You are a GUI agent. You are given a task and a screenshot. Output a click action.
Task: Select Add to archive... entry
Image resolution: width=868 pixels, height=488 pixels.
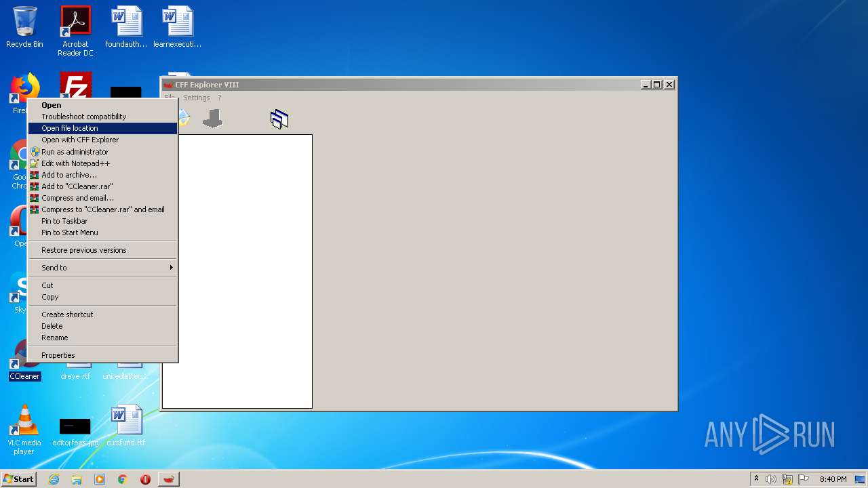102,175
